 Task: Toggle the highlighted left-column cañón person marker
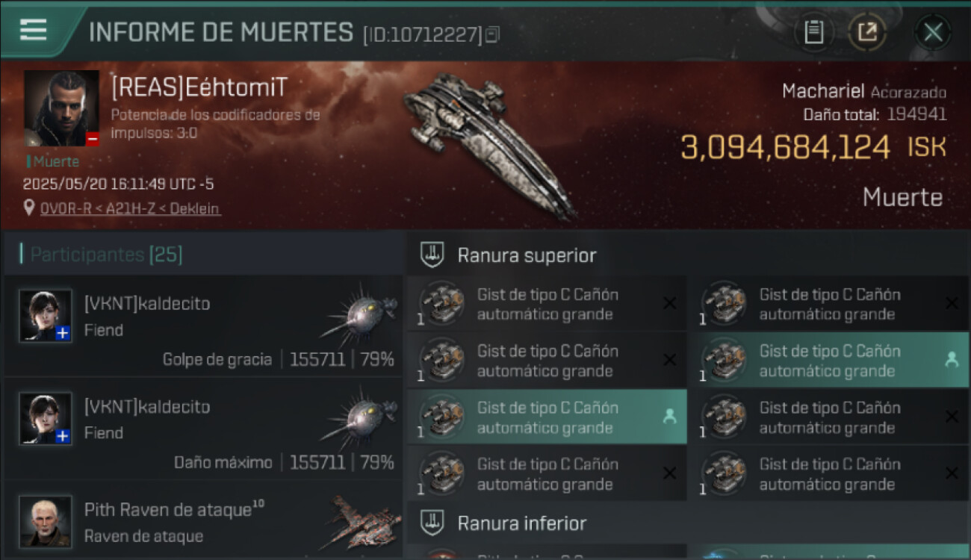tap(669, 417)
